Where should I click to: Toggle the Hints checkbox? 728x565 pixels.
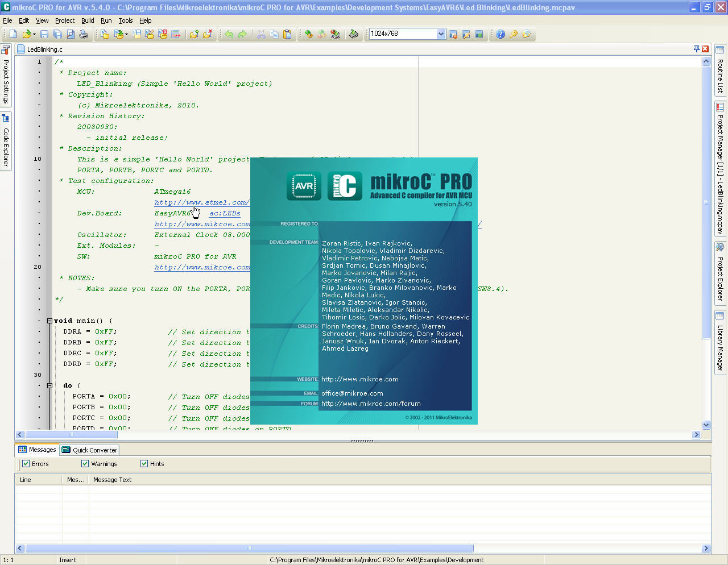point(144,464)
